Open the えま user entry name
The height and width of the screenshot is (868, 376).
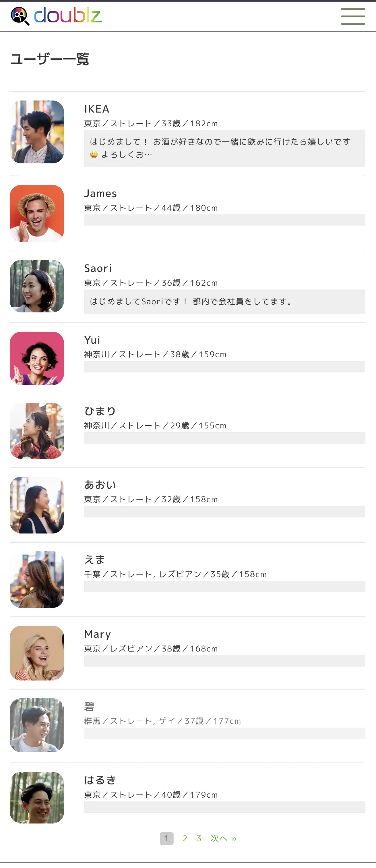95,560
